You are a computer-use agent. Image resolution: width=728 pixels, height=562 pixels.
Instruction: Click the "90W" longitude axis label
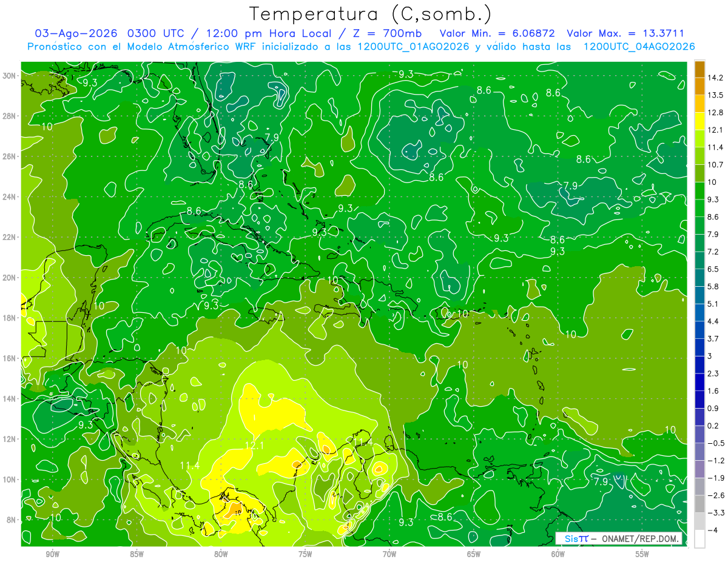coord(52,554)
